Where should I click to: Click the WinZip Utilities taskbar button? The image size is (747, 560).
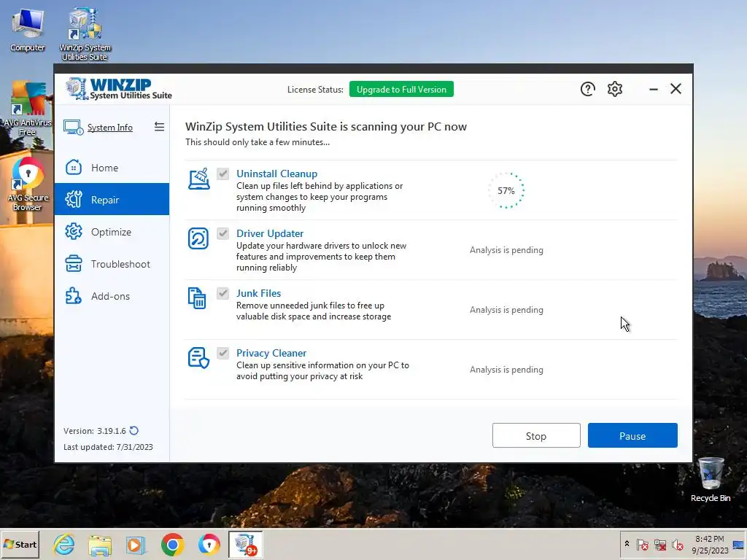click(245, 544)
